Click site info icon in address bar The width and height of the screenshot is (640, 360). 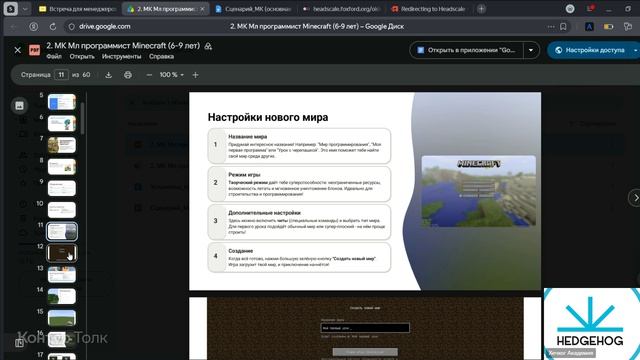(x=71, y=27)
